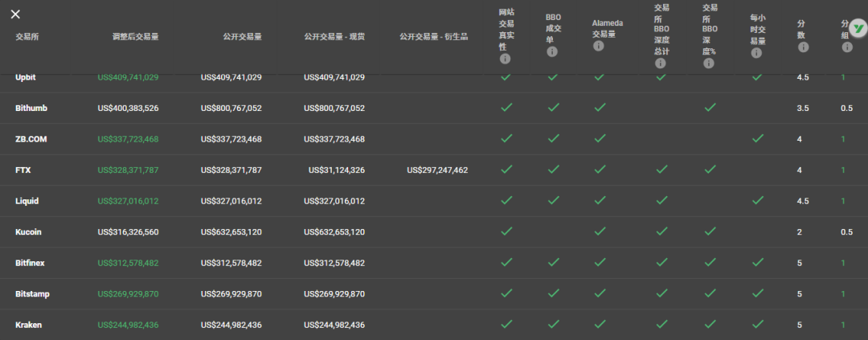Click info icon under 分组 column
Screen dimensions: 868x340
coord(846,47)
